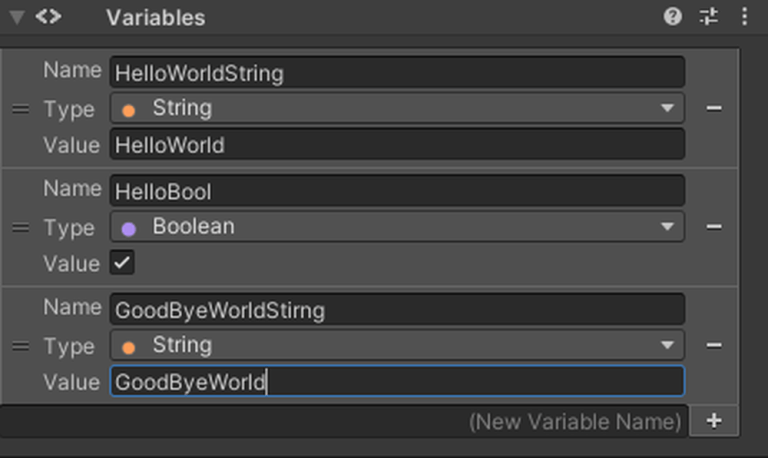Open Type dropdown for HelloWorldString
The height and width of the screenshot is (458, 768).
click(397, 108)
